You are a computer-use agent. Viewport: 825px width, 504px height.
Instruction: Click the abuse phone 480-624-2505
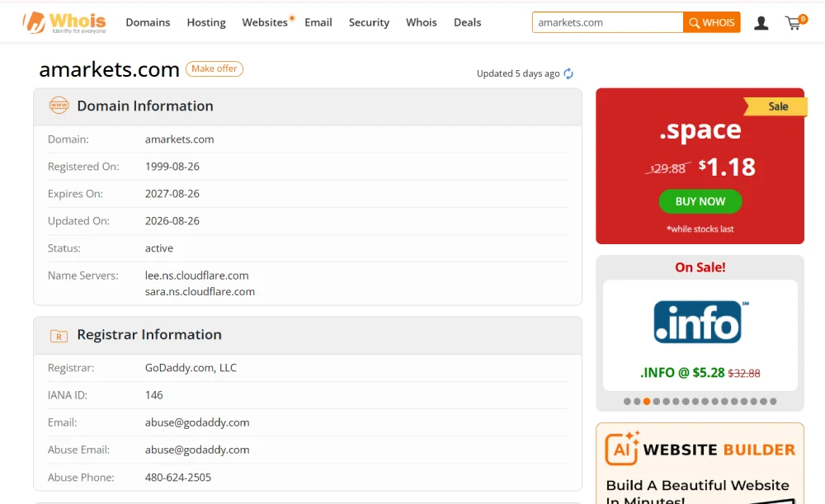[x=178, y=477]
